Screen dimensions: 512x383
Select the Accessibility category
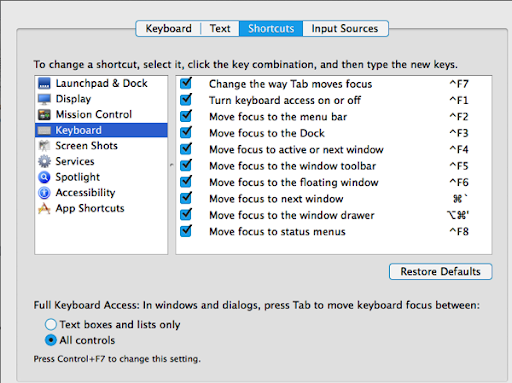(x=101, y=193)
